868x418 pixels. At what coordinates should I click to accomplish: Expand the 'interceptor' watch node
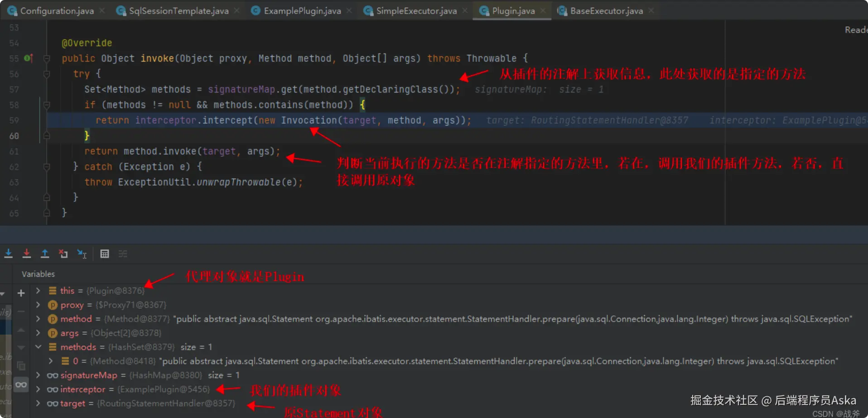(x=38, y=389)
